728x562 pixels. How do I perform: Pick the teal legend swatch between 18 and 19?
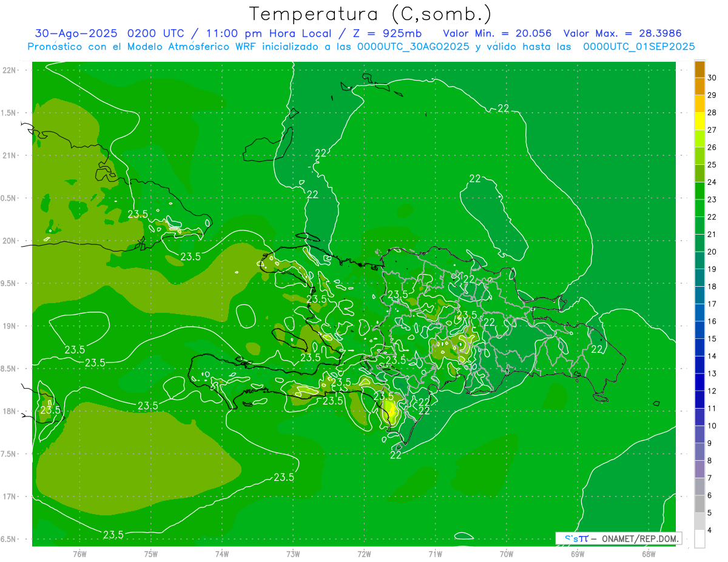[699, 278]
